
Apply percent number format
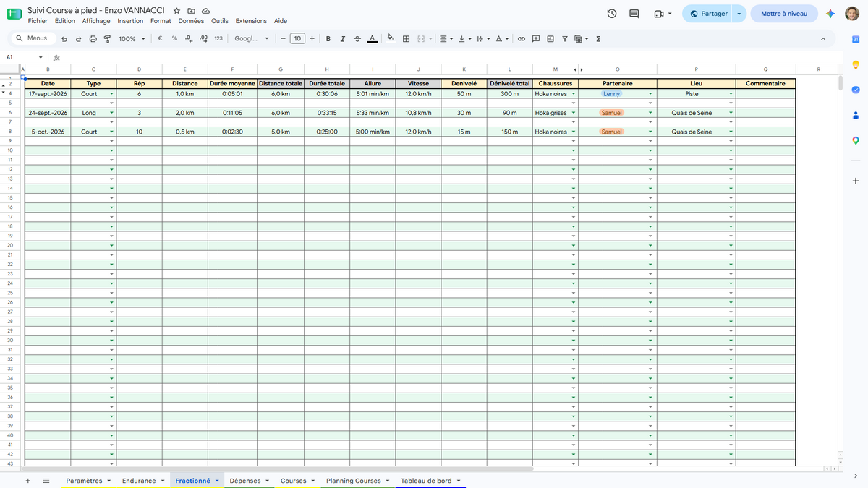(174, 39)
